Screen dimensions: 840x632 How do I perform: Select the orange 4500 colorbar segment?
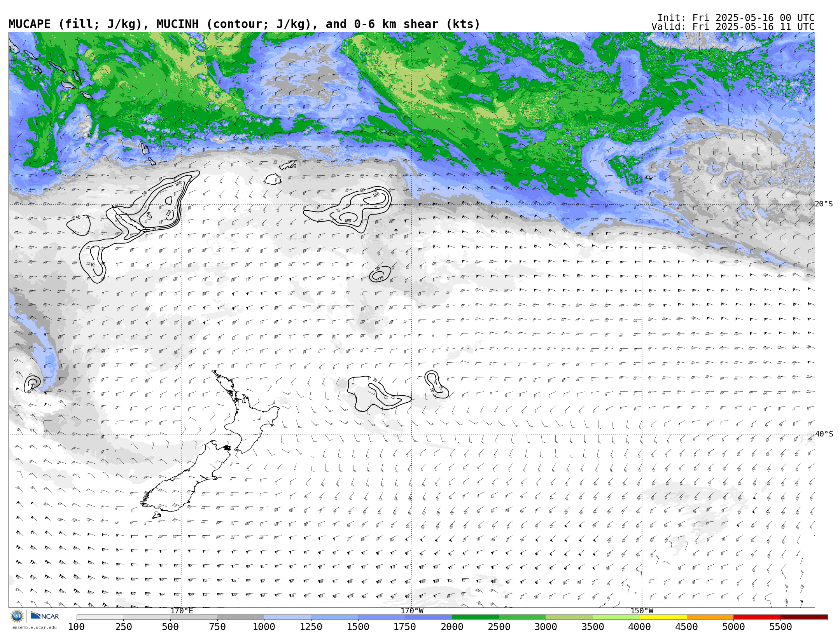coord(710,617)
